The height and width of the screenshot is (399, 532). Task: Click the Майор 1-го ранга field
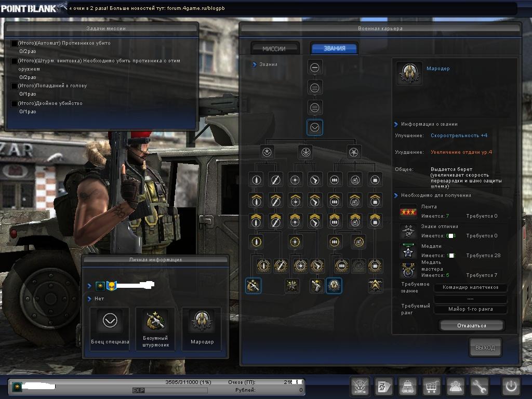(471, 309)
